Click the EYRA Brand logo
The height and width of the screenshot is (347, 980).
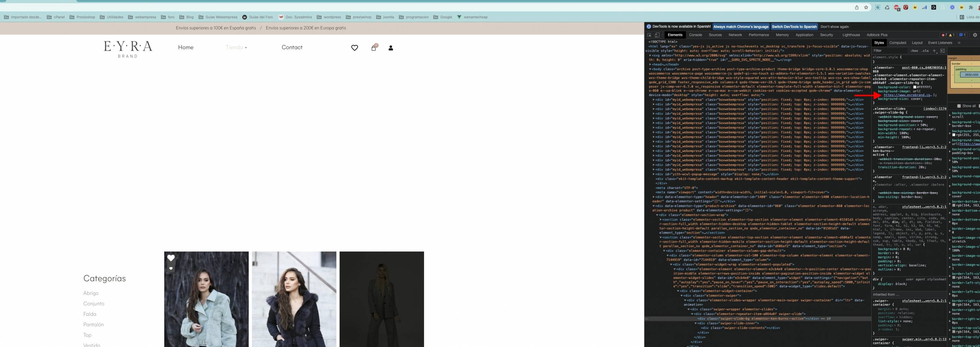coord(128,49)
